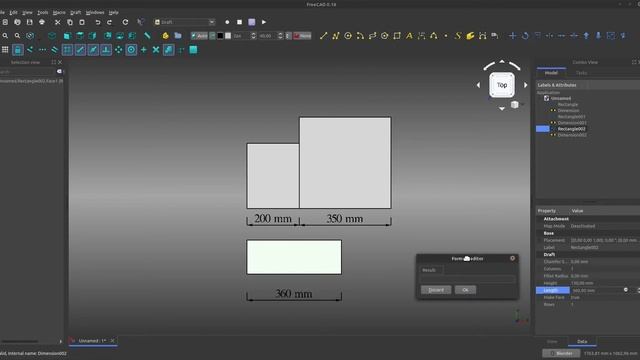
Task: Toggle the snap lock button
Action: click(18, 50)
